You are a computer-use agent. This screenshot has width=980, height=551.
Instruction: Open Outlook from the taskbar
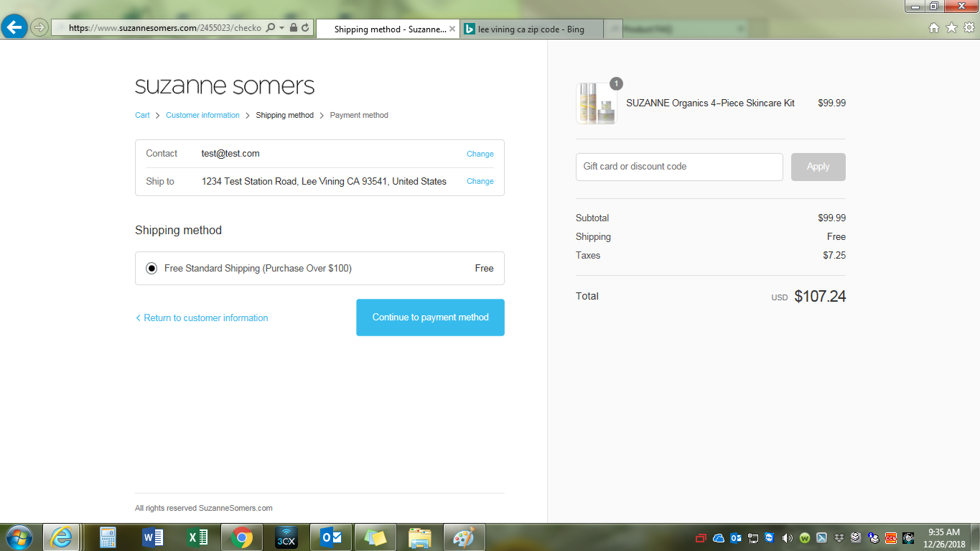[331, 537]
